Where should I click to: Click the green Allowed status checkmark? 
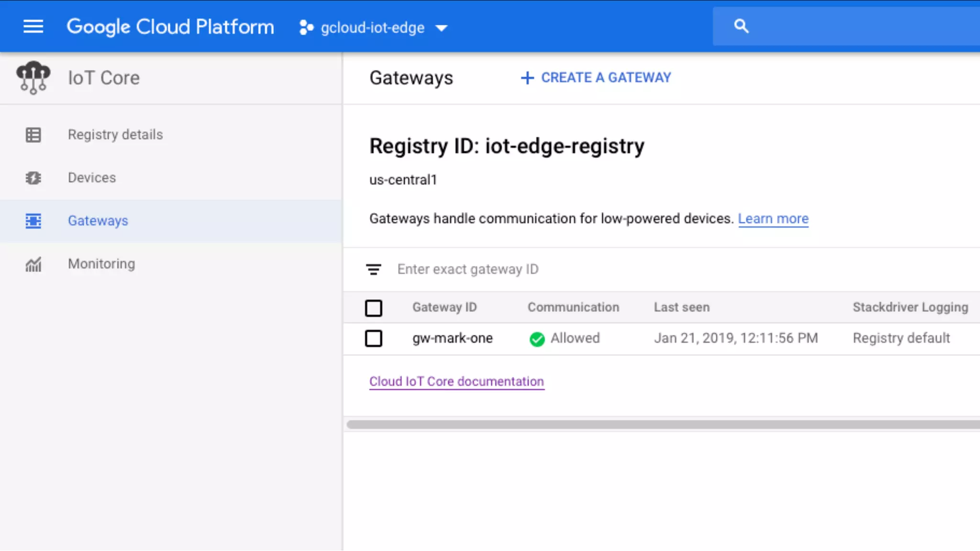pyautogui.click(x=537, y=339)
